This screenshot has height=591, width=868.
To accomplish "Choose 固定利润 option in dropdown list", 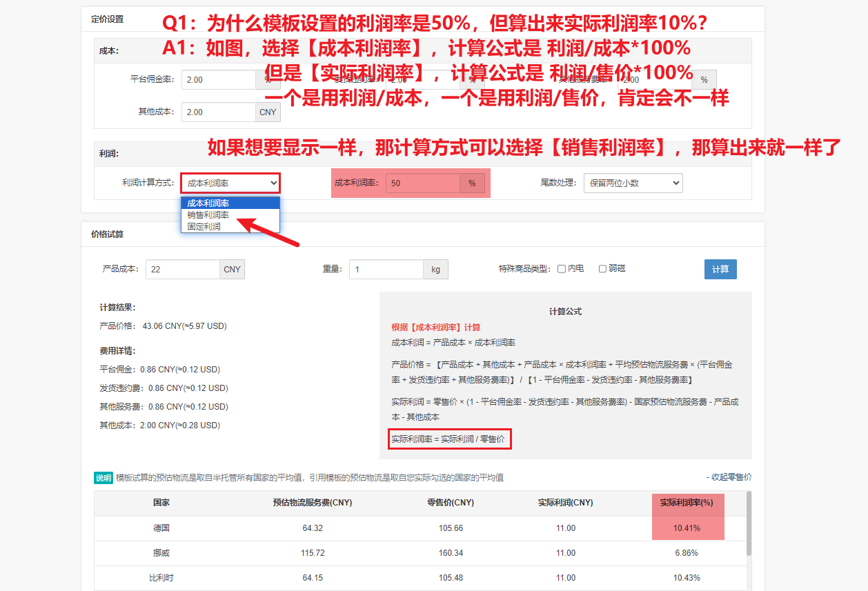I will [230, 226].
